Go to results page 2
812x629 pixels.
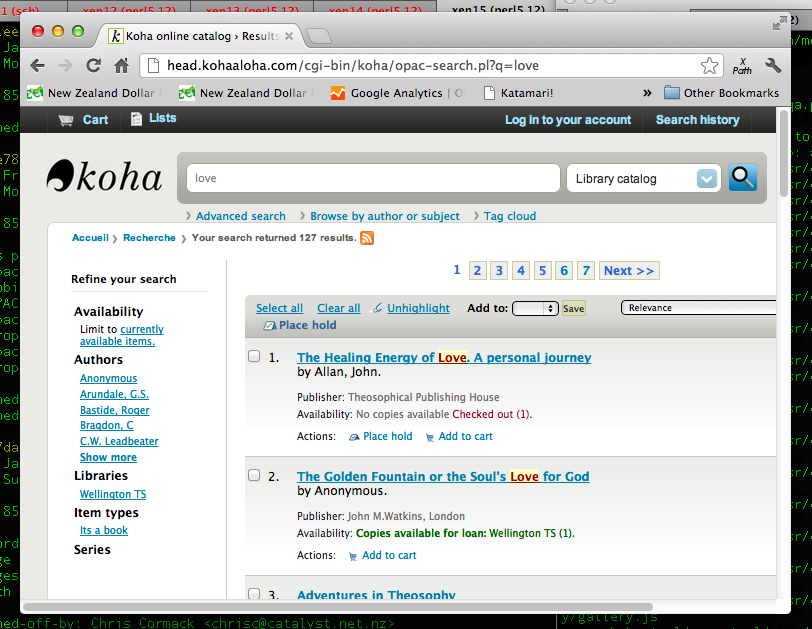[x=477, y=271]
